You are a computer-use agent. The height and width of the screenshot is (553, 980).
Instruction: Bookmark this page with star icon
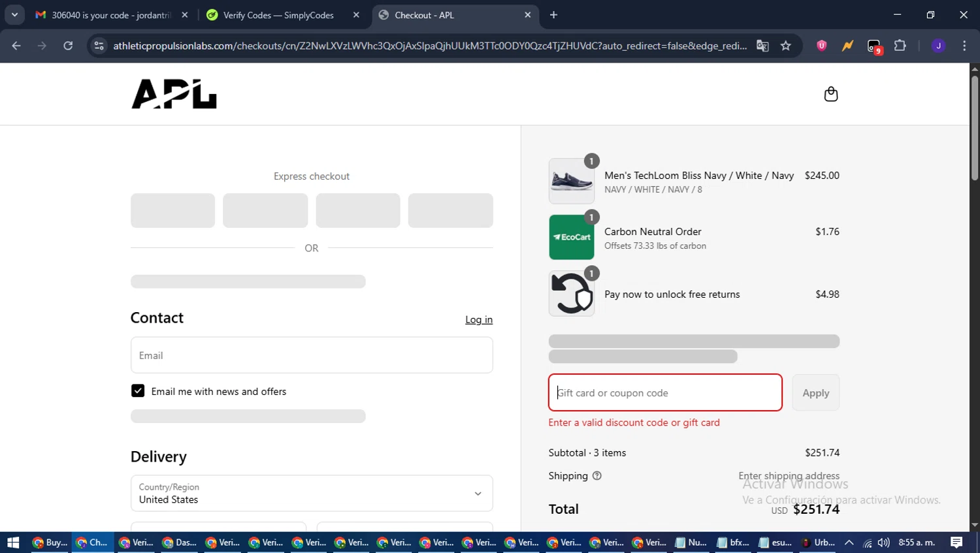786,46
